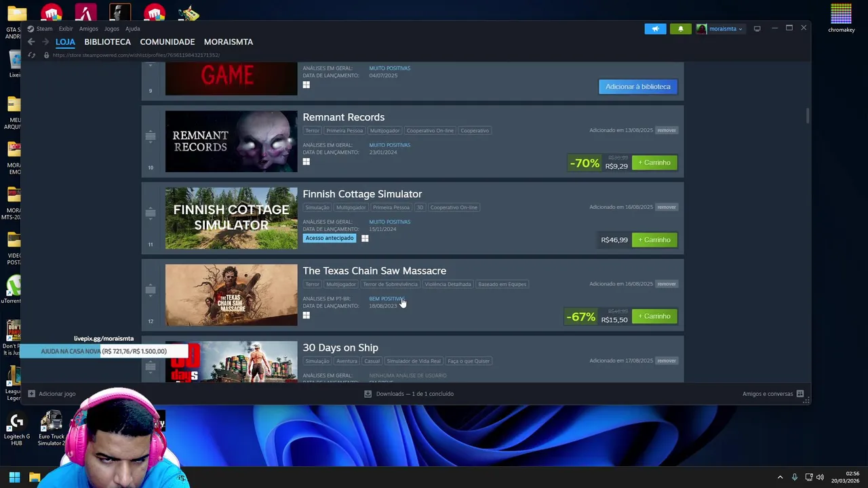Image resolution: width=868 pixels, height=488 pixels.
Task: Click Remnant Records game thumbnail
Action: 231,142
